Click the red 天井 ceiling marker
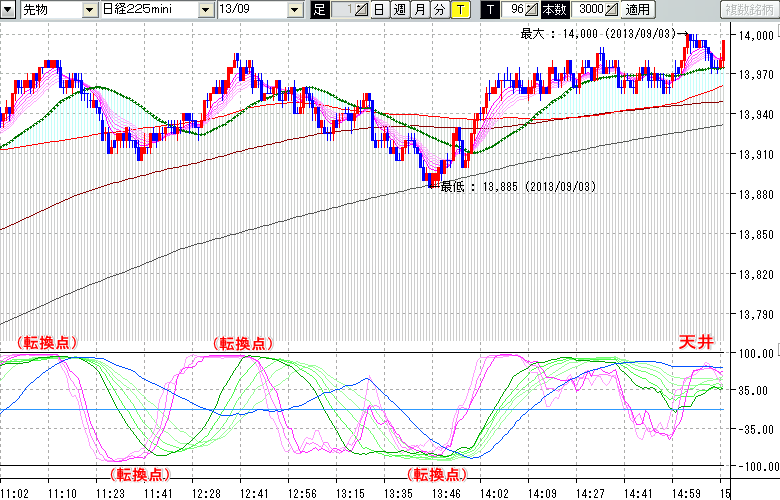Viewport: 780px width, 500px height. (x=697, y=342)
